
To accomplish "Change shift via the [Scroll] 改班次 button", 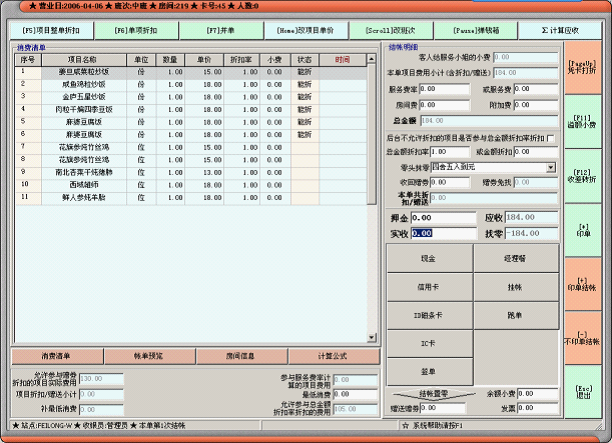I will click(391, 30).
